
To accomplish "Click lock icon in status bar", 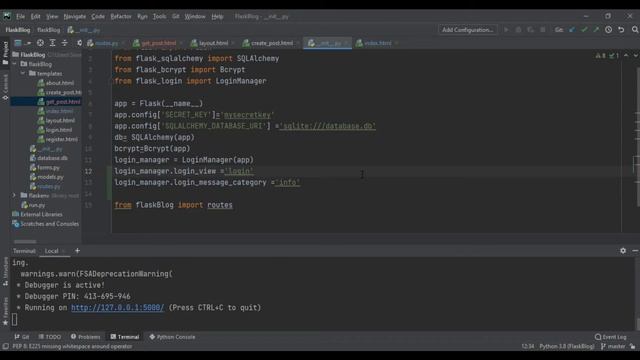I will [x=632, y=347].
